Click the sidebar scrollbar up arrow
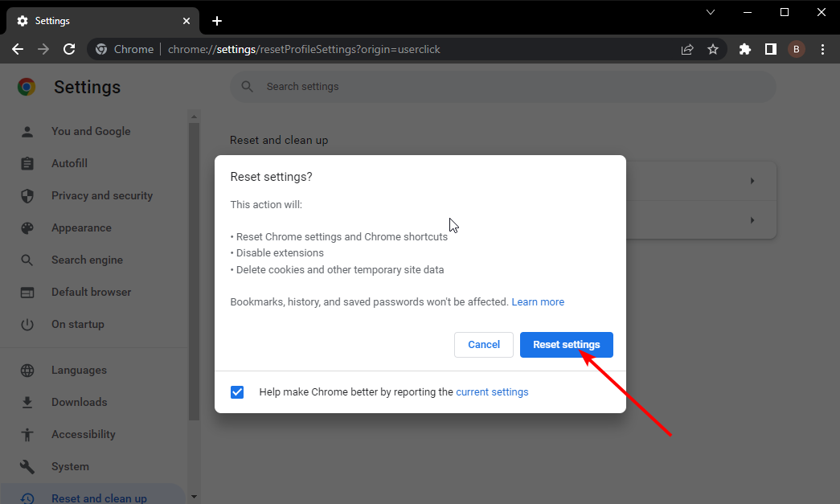 [x=194, y=117]
